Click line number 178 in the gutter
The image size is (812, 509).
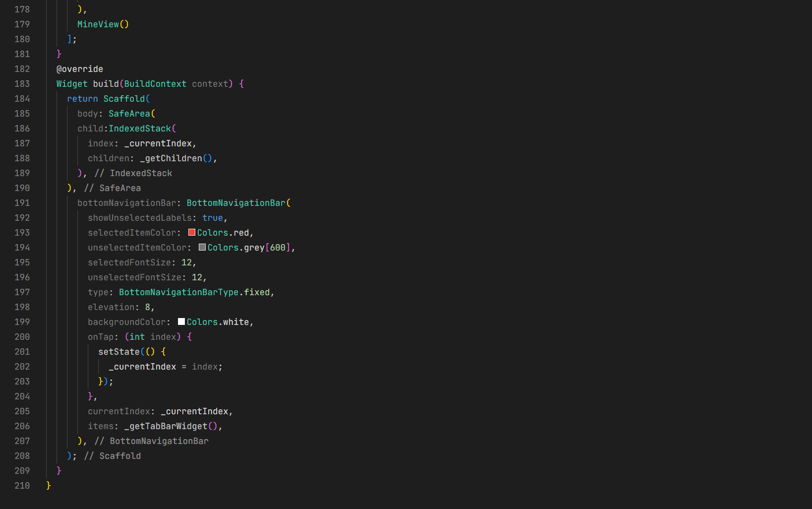(22, 9)
